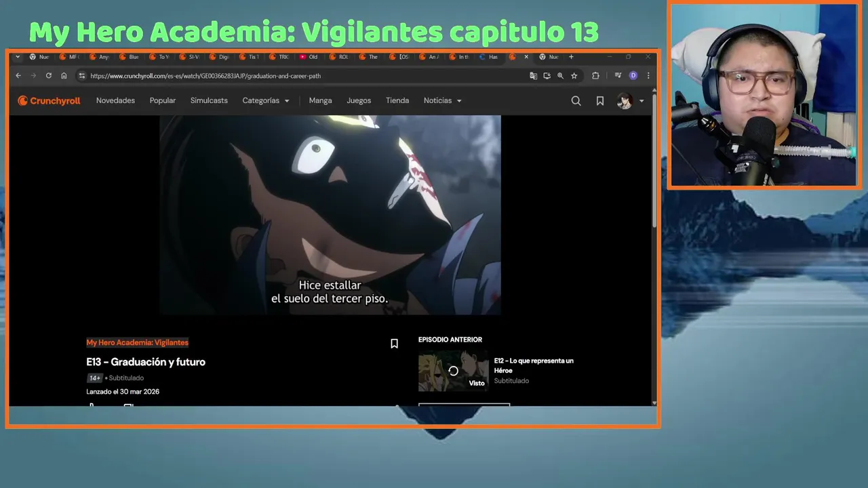Open the Chrome profile D avatar
The height and width of the screenshot is (488, 868).
pyautogui.click(x=633, y=76)
